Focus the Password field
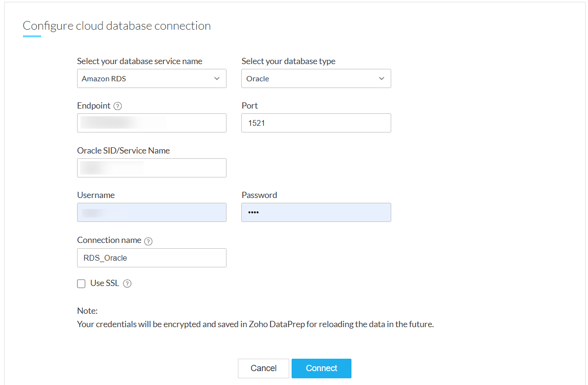The height and width of the screenshot is (385, 588). click(x=316, y=212)
